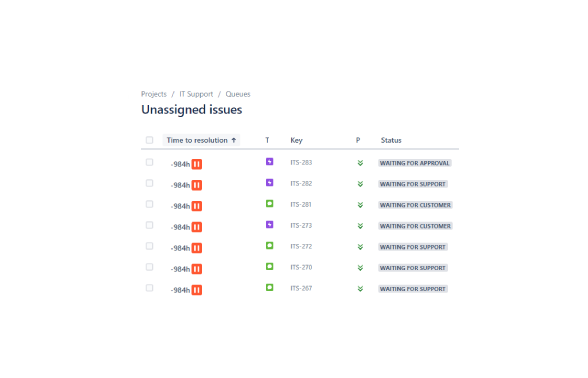Select the checkbox for issue ITS-283
The image size is (588, 378).
click(x=149, y=162)
